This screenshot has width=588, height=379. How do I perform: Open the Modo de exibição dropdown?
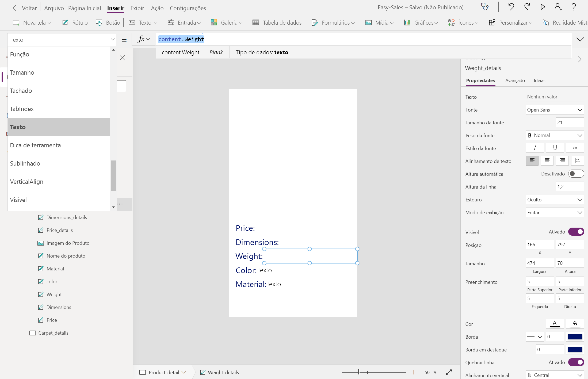tap(555, 212)
